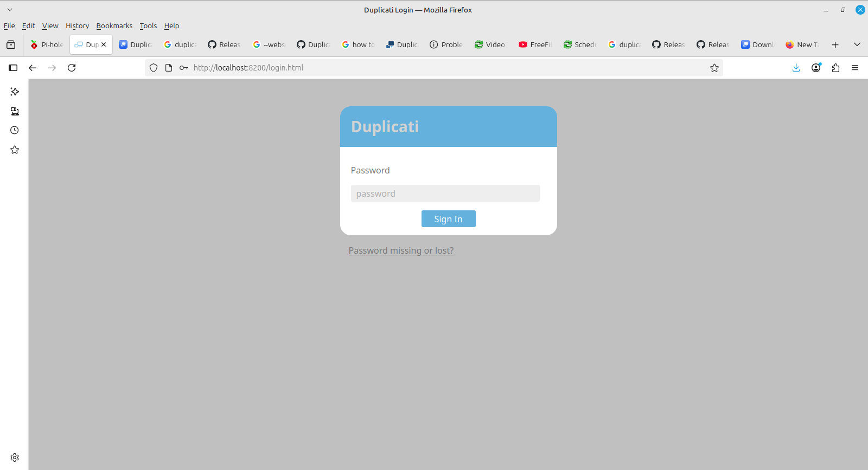Go back one page
868x470 pixels.
(x=33, y=68)
